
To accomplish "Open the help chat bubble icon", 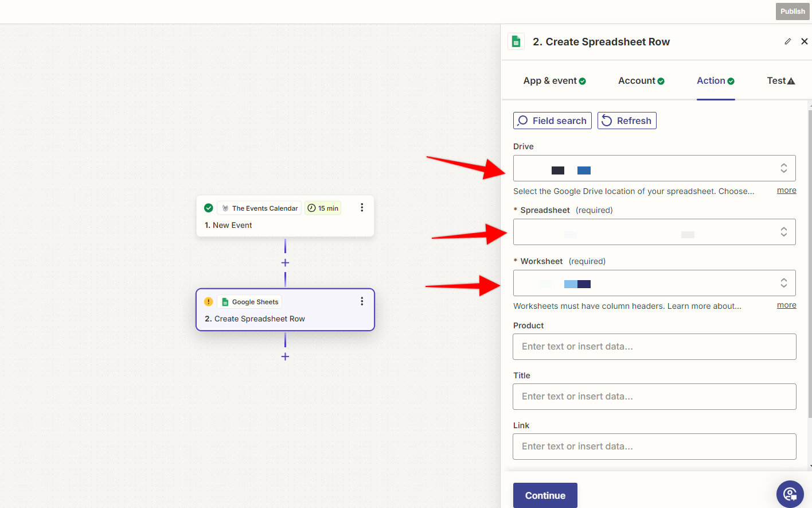I will [x=790, y=494].
